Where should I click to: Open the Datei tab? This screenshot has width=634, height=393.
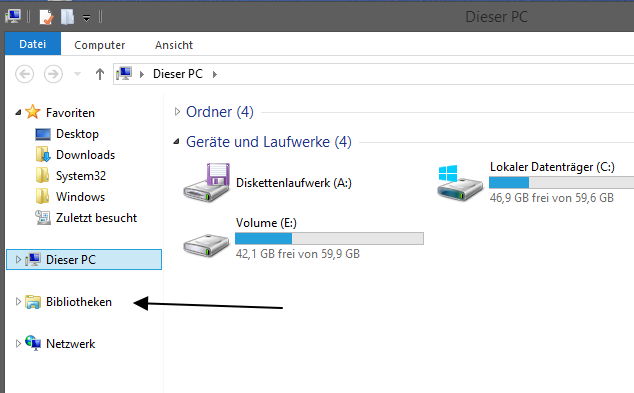33,44
